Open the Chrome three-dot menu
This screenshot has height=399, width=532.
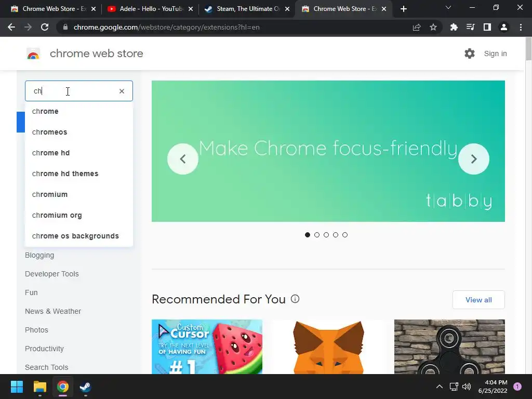pos(521,27)
